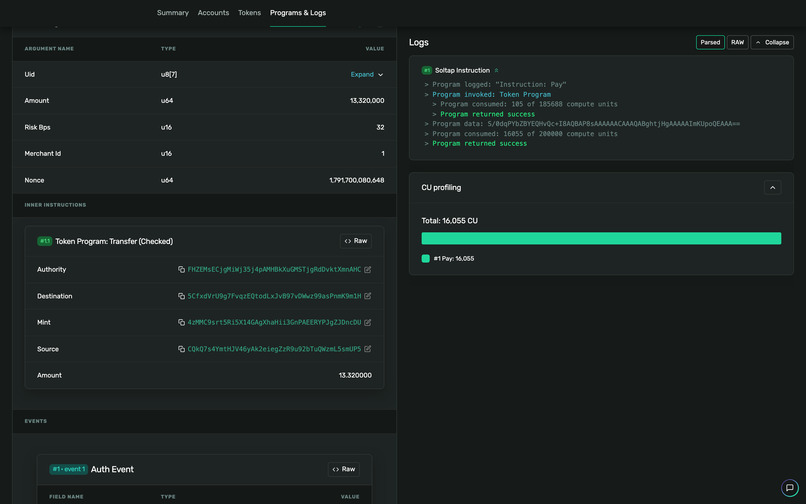Click the CU profiling progress bar
Image resolution: width=806 pixels, height=504 pixels.
[601, 238]
